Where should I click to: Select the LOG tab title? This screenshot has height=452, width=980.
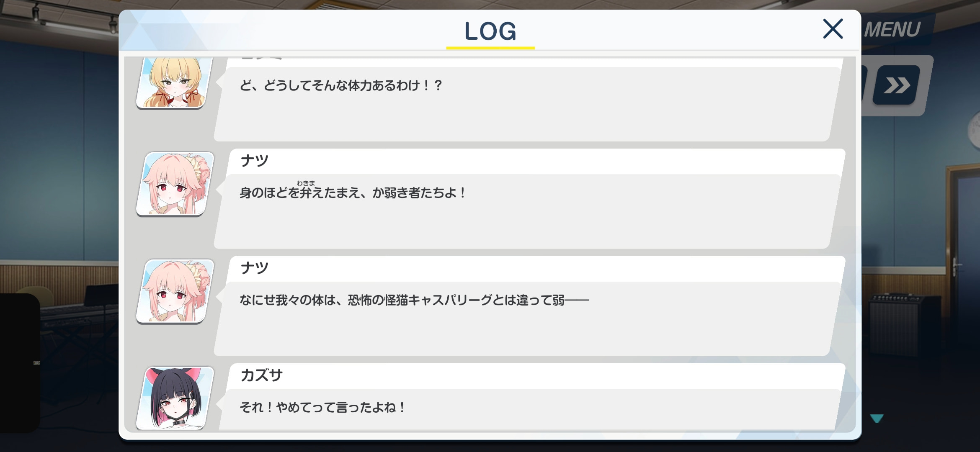coord(490,31)
